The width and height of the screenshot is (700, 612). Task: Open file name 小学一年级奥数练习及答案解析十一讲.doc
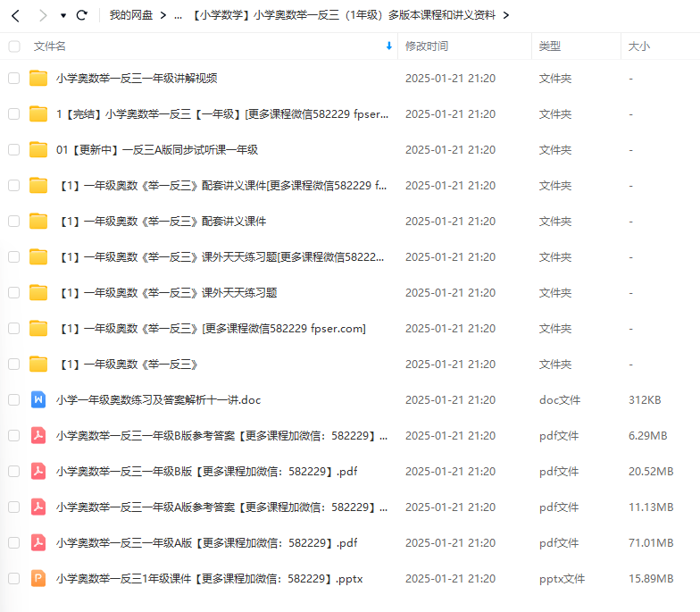[x=159, y=400]
